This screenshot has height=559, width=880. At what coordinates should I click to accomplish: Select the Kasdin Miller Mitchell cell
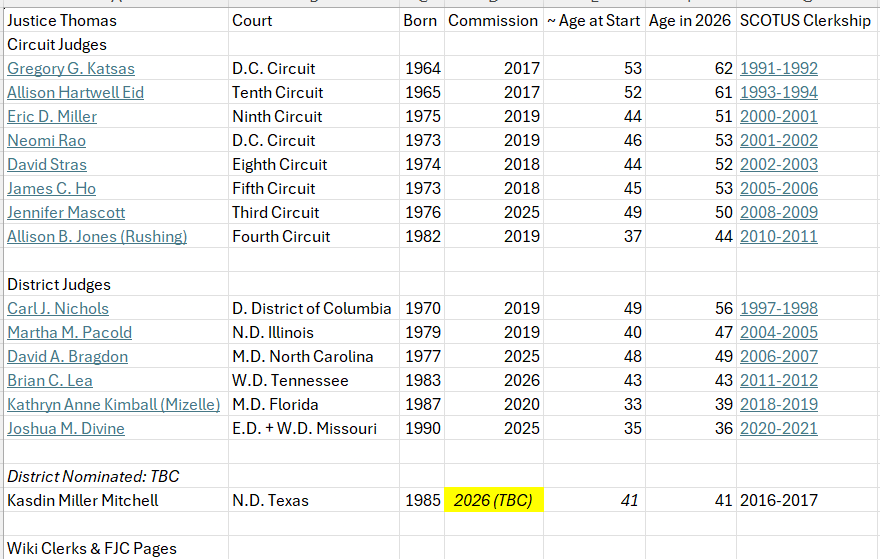pyautogui.click(x=116, y=500)
